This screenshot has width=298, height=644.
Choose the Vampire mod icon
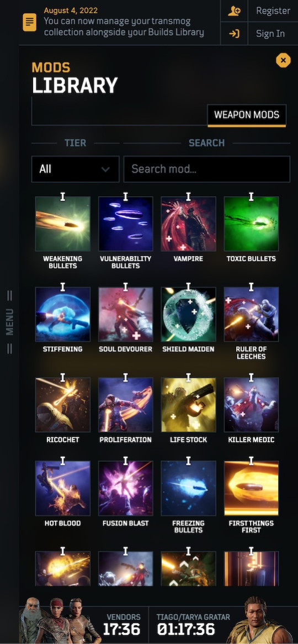188,224
